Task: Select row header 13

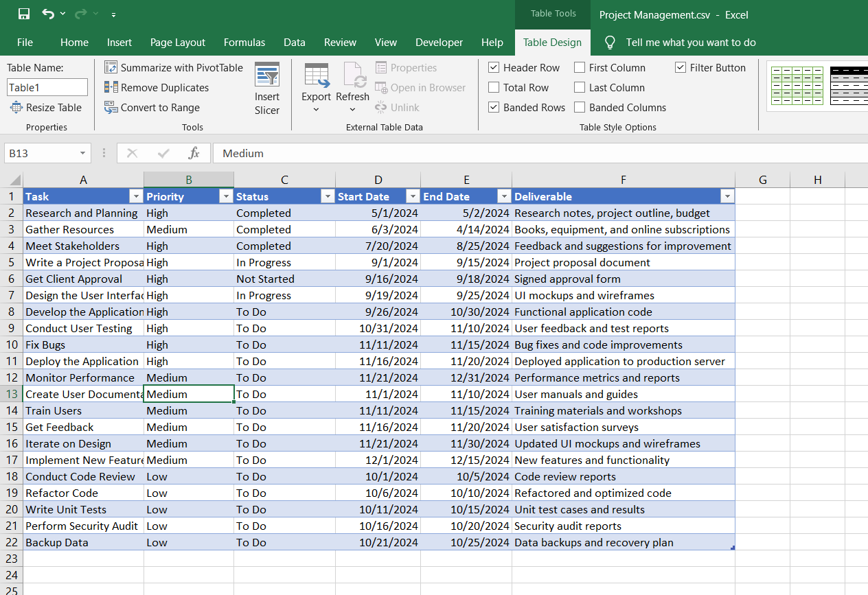Action: click(x=12, y=394)
